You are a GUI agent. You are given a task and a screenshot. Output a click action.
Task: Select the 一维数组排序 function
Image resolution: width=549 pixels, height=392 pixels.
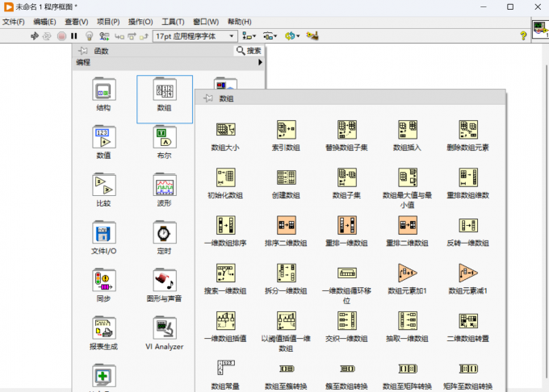point(225,225)
